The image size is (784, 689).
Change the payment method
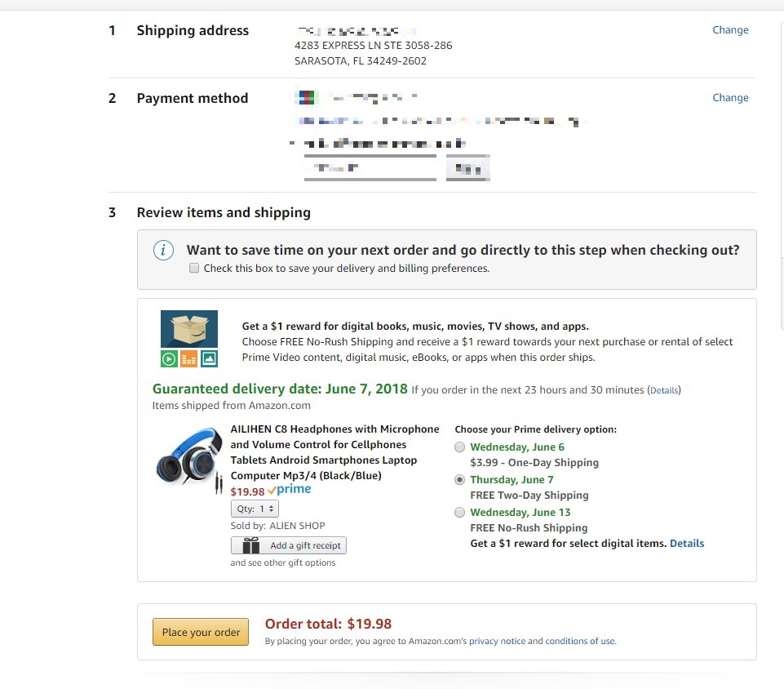coord(730,98)
